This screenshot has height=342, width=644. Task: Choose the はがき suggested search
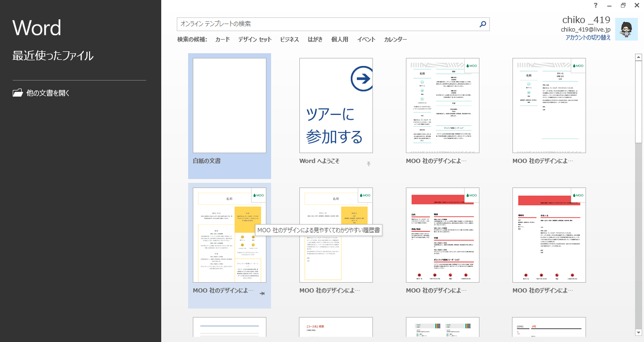point(315,40)
